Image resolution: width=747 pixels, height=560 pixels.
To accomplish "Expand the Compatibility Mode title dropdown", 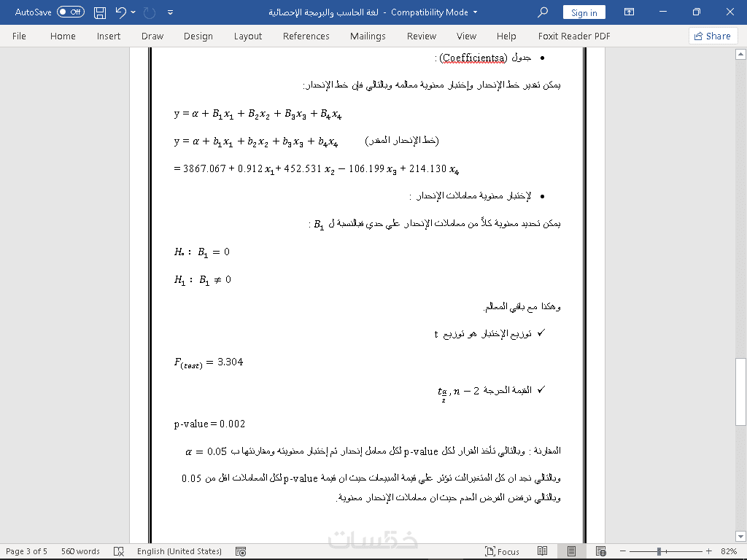I will click(475, 12).
